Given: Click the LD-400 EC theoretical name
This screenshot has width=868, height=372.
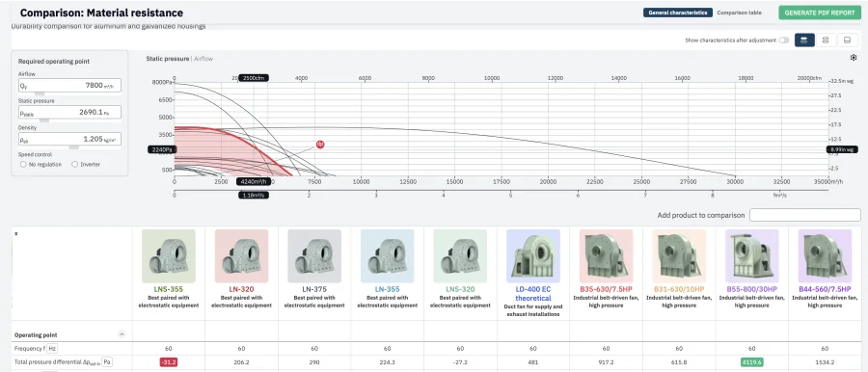Looking at the screenshot, I should (x=533, y=293).
